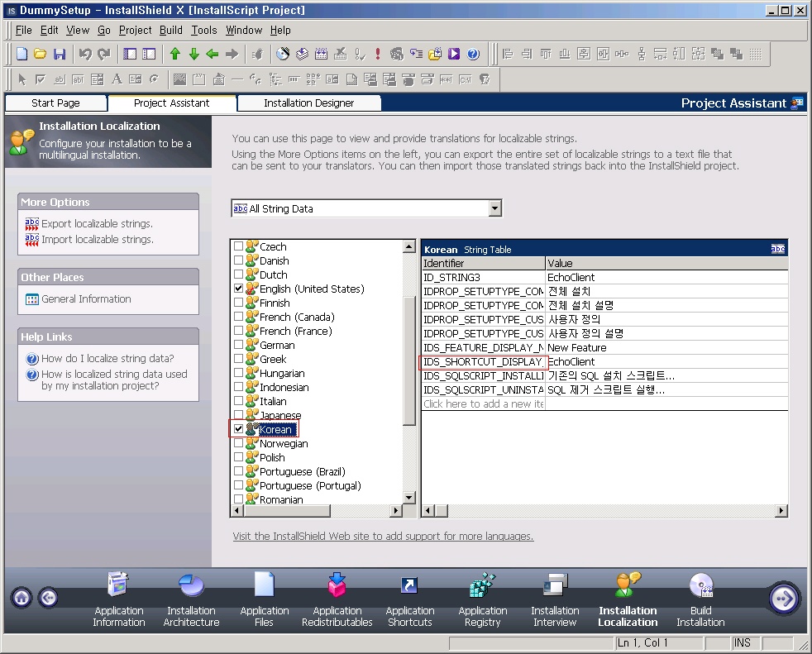Click the gray Forward arrow toolbar icon
The width and height of the screenshot is (812, 654).
click(x=232, y=54)
